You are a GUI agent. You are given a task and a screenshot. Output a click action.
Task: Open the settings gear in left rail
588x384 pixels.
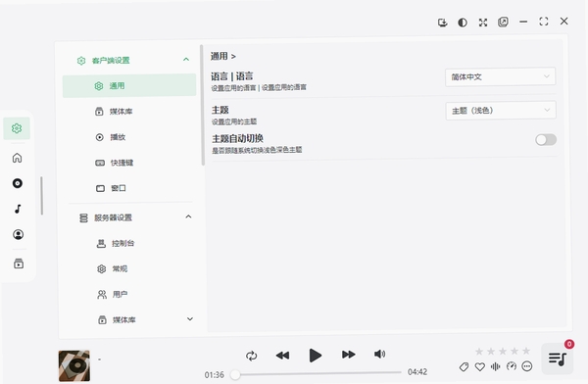point(17,128)
